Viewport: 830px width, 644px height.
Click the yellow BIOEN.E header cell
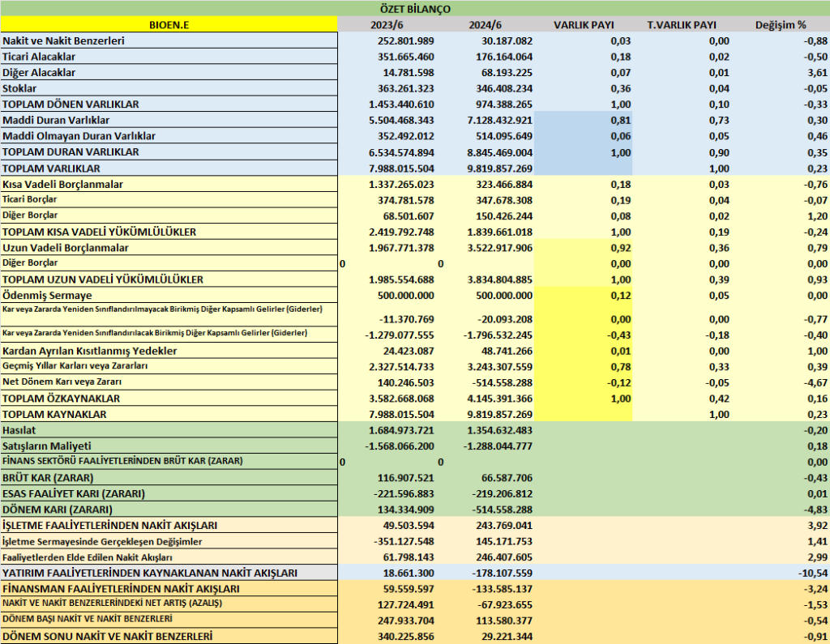pos(169,24)
